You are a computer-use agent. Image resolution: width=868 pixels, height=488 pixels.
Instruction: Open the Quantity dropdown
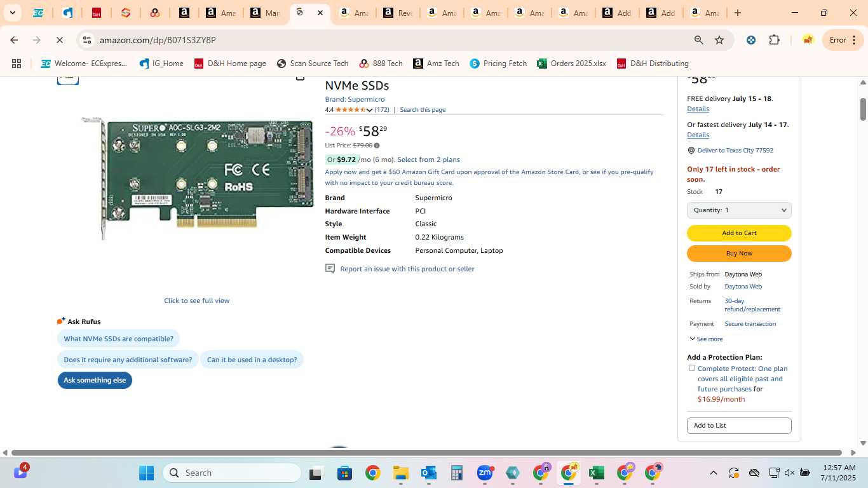pyautogui.click(x=739, y=210)
